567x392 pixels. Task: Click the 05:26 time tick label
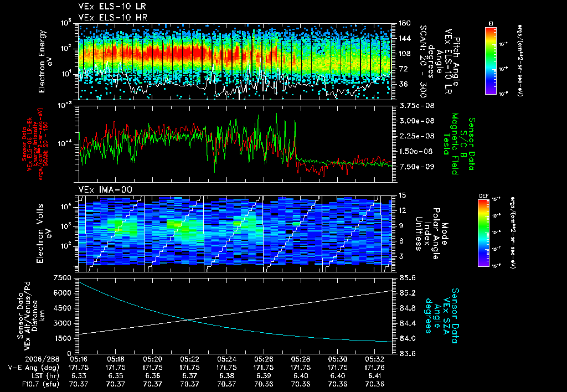(x=264, y=359)
